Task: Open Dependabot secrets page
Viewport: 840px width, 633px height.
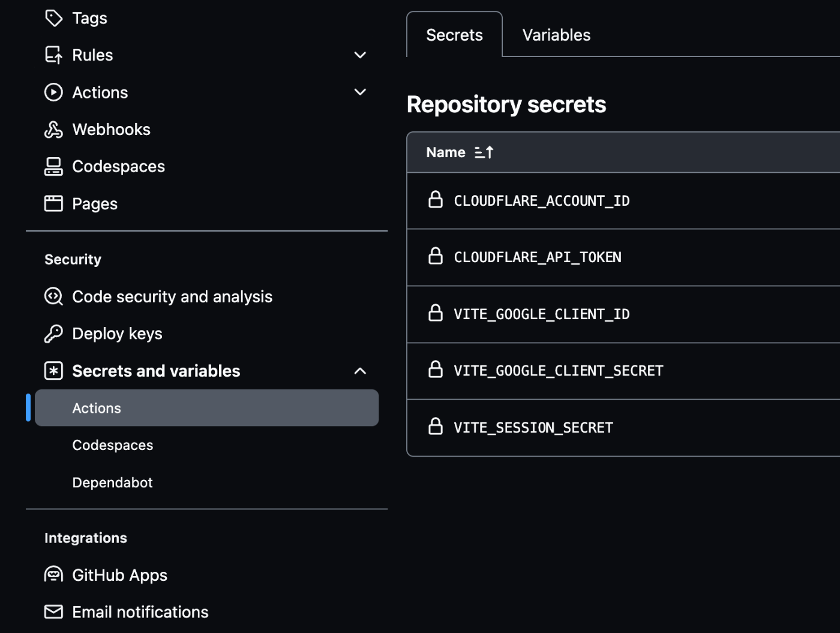Action: [112, 482]
